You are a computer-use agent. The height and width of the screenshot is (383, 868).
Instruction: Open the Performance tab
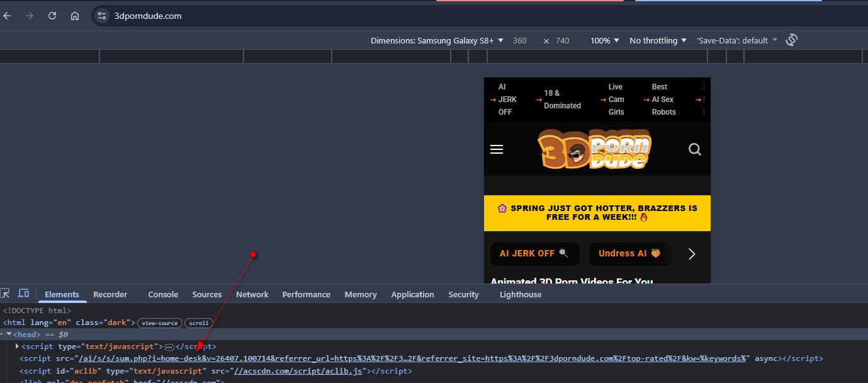306,294
